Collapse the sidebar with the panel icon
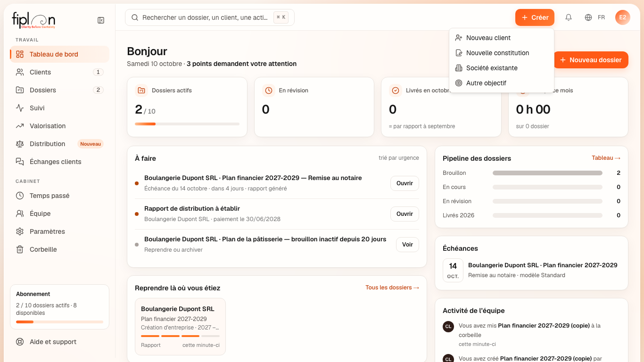 pyautogui.click(x=101, y=20)
